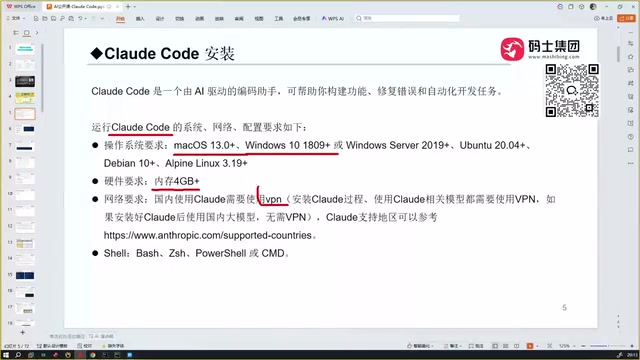
Task: Select slide 16 thumbnail
Action: 25,292
